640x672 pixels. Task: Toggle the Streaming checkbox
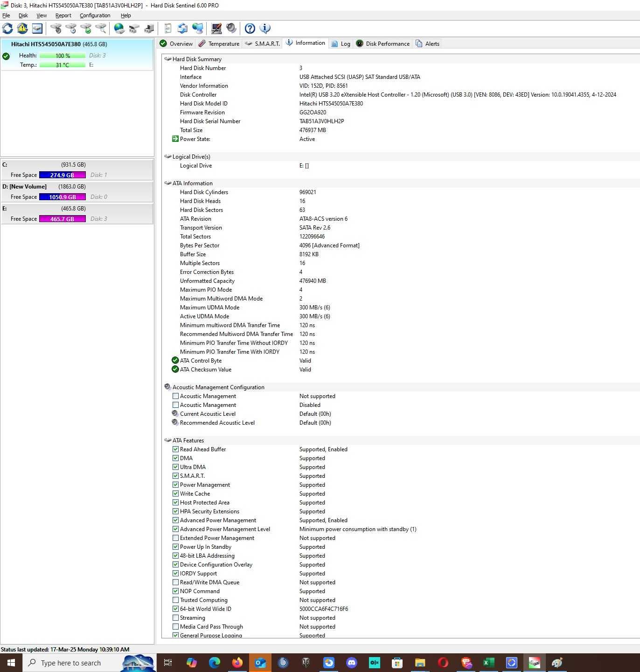[176, 618]
